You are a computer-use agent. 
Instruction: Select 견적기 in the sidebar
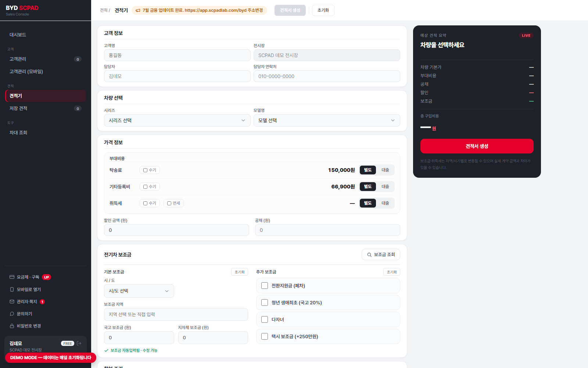(46, 96)
